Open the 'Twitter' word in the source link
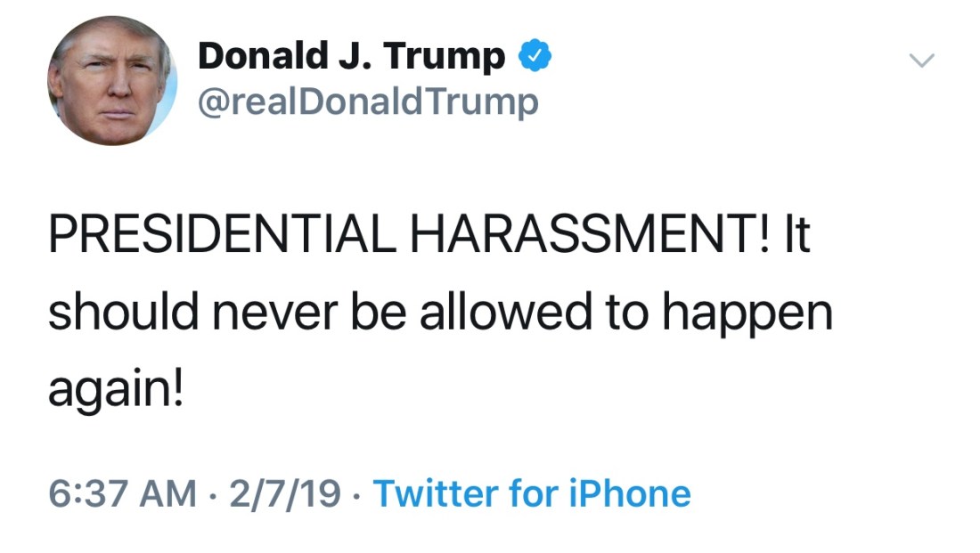 (x=434, y=492)
